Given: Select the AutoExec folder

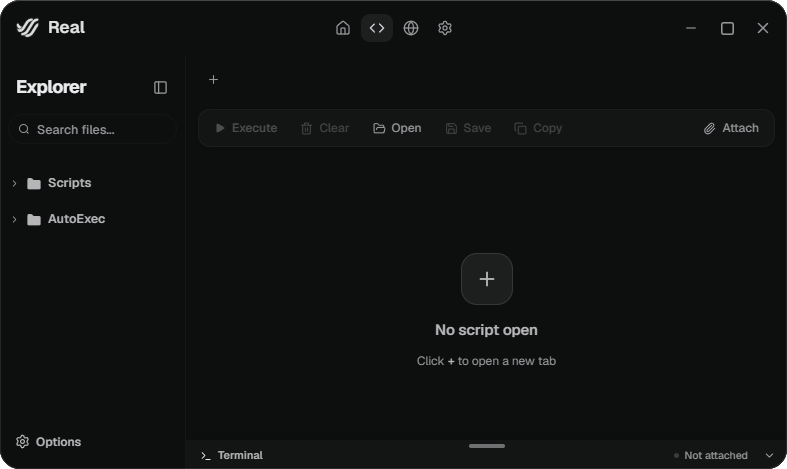Looking at the screenshot, I should pos(66,219).
